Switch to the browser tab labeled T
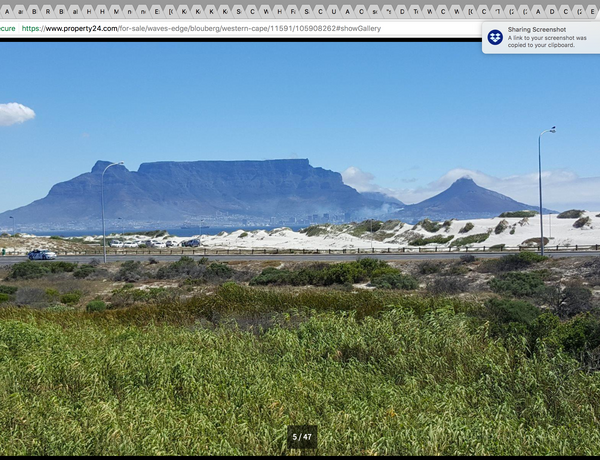Viewport: 600px width, 460px height. pos(415,10)
